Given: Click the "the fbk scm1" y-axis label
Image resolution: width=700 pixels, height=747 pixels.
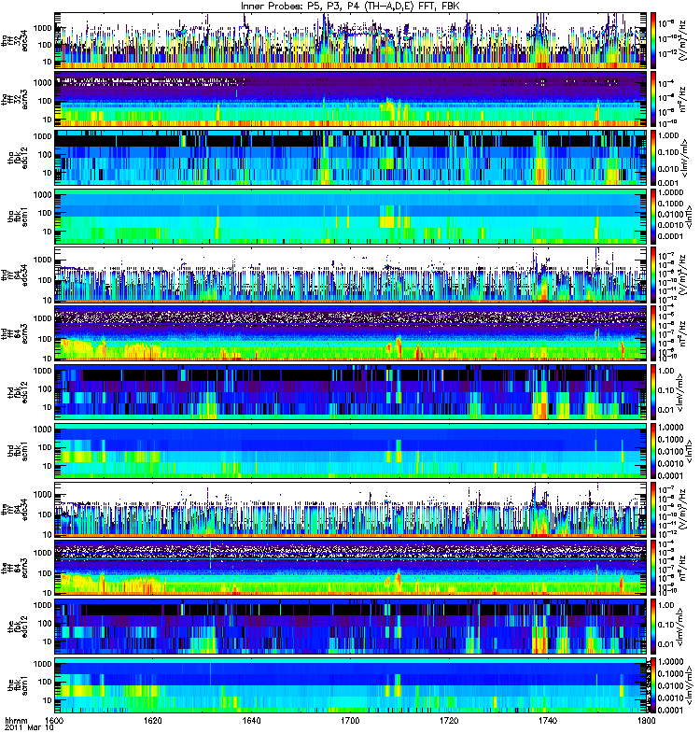Looking at the screenshot, I should tap(19, 685).
